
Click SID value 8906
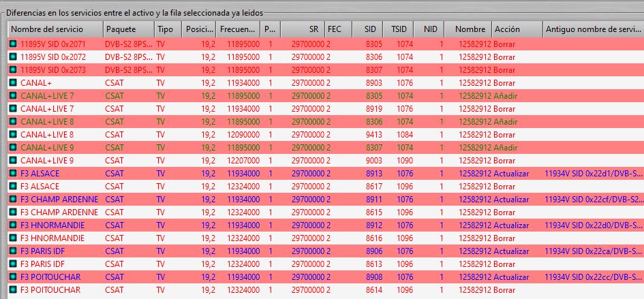tap(373, 251)
